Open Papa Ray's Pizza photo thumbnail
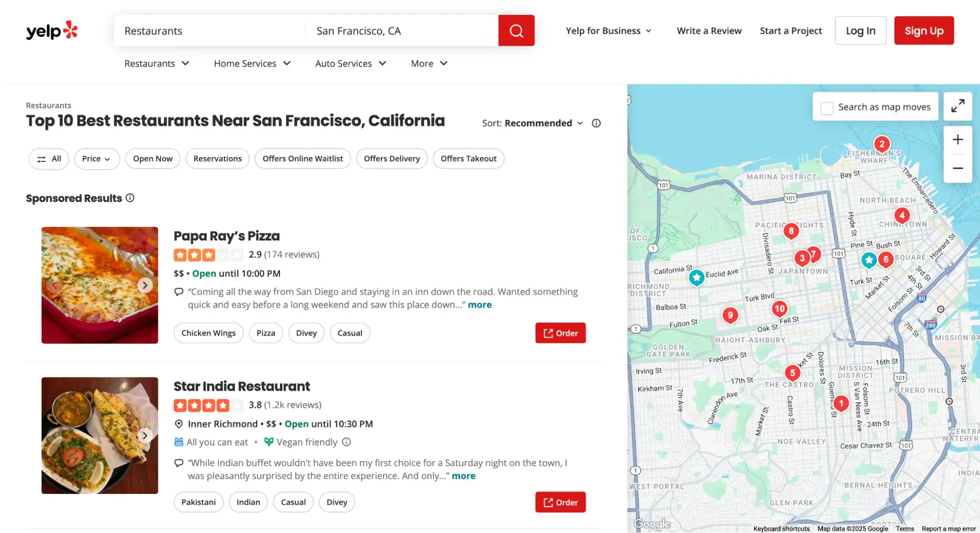The image size is (980, 533). click(100, 285)
